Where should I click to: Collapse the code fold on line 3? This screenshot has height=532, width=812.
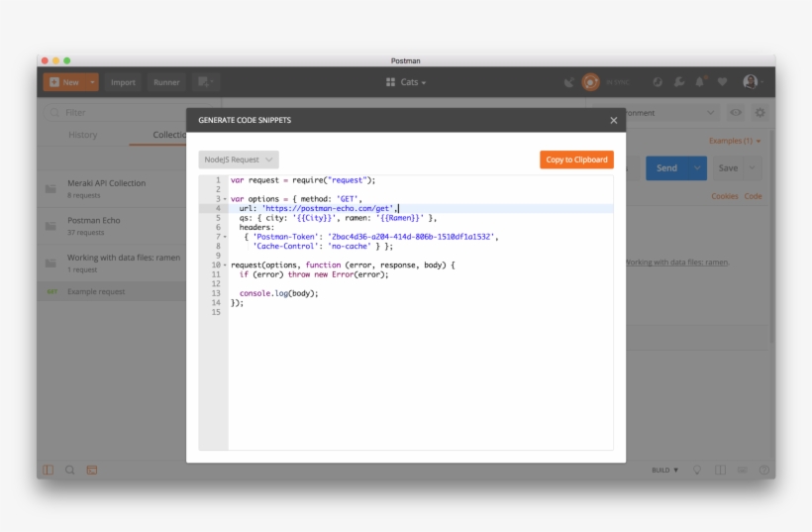coord(226,199)
